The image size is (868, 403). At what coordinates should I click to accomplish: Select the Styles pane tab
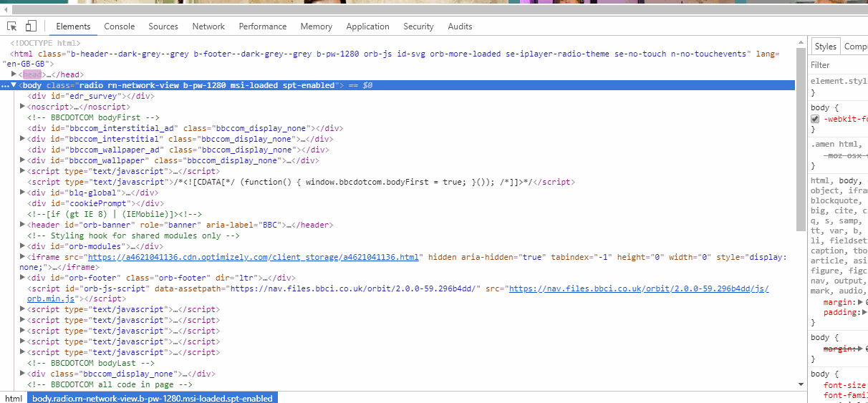pos(825,47)
